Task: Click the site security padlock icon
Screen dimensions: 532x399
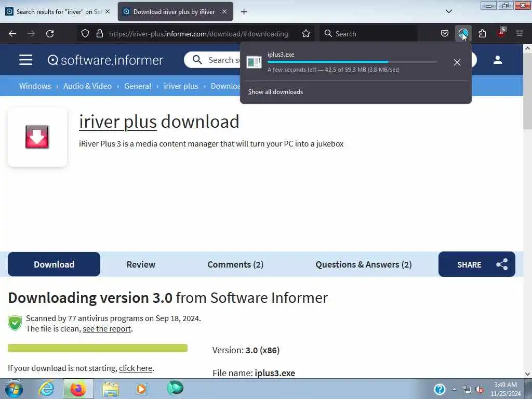Action: click(99, 34)
